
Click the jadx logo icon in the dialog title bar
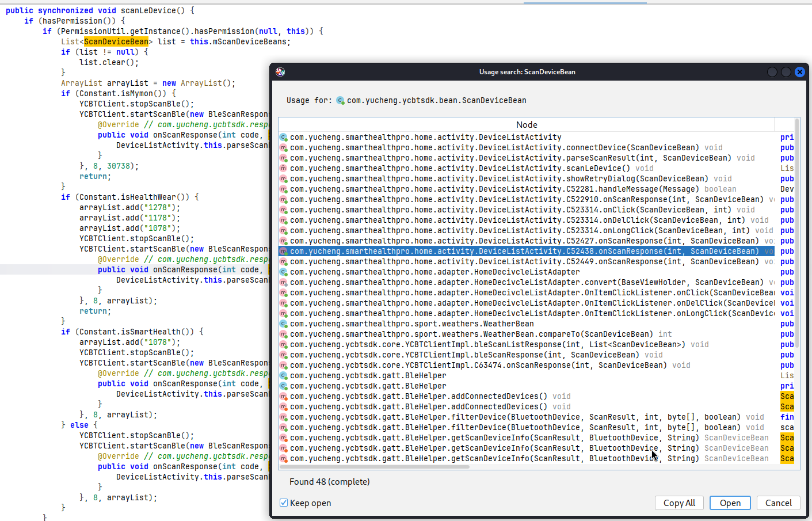(280, 72)
